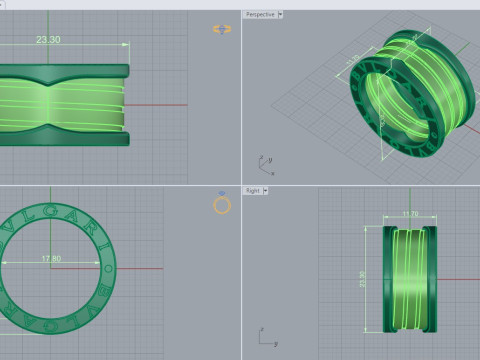Image resolution: width=480 pixels, height=360 pixels.
Task: Open the Perspective viewport title menu
Action: click(x=260, y=14)
